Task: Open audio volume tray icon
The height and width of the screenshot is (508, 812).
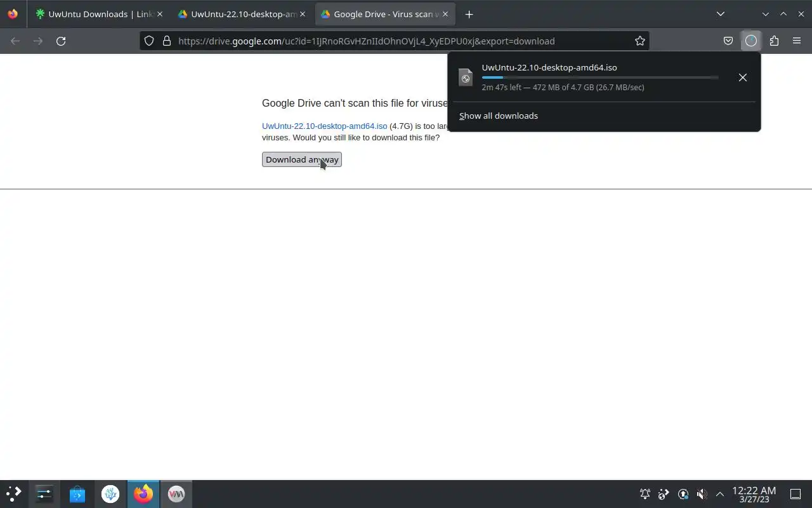Action: pos(702,493)
